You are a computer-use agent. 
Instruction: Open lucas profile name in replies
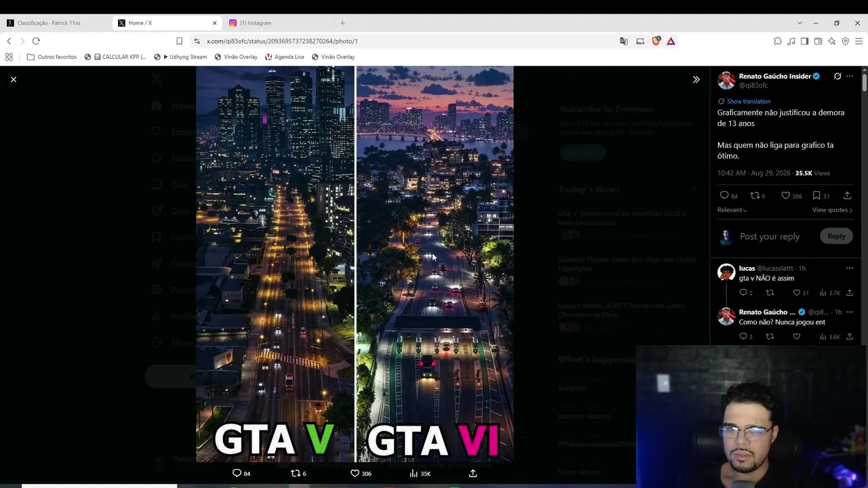tap(747, 268)
